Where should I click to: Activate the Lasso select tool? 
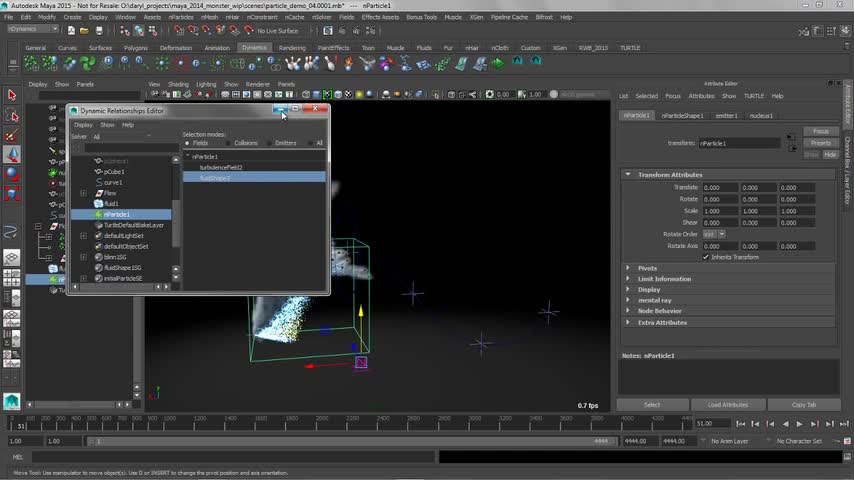pyautogui.click(x=12, y=115)
